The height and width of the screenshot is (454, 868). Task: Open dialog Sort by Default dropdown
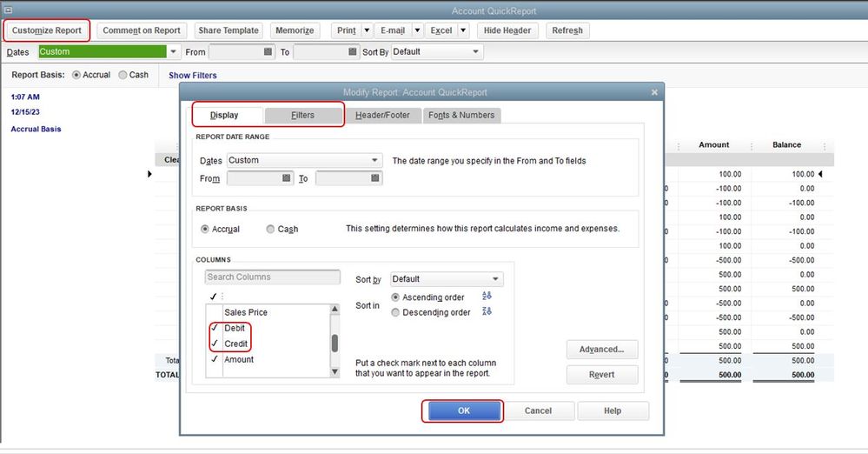[x=495, y=279]
